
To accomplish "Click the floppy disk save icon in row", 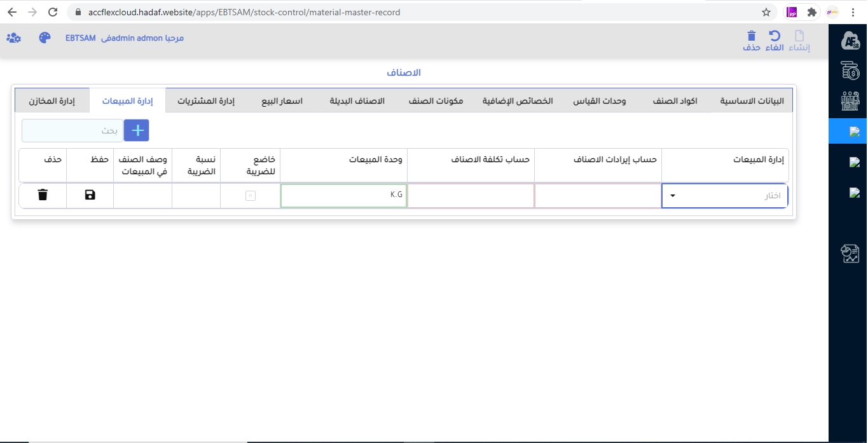I will coord(90,195).
